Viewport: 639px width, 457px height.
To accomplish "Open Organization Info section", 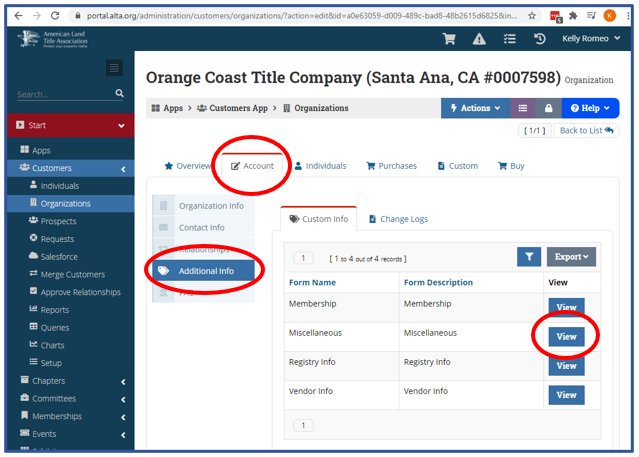I will click(203, 206).
